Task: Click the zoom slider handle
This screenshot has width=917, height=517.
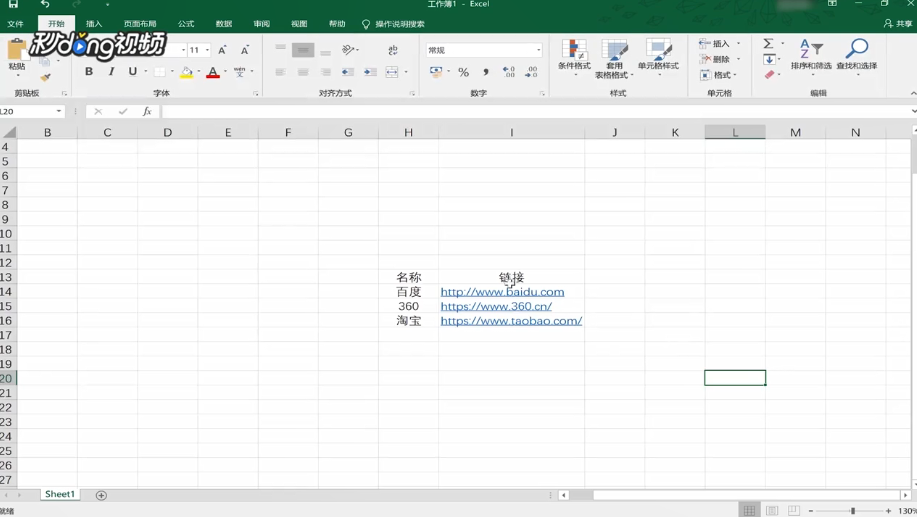Action: (853, 511)
